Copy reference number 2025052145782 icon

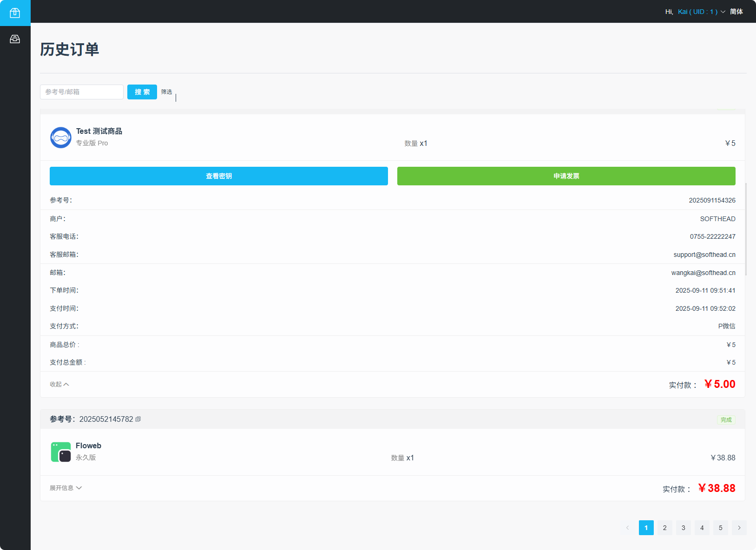pos(138,419)
